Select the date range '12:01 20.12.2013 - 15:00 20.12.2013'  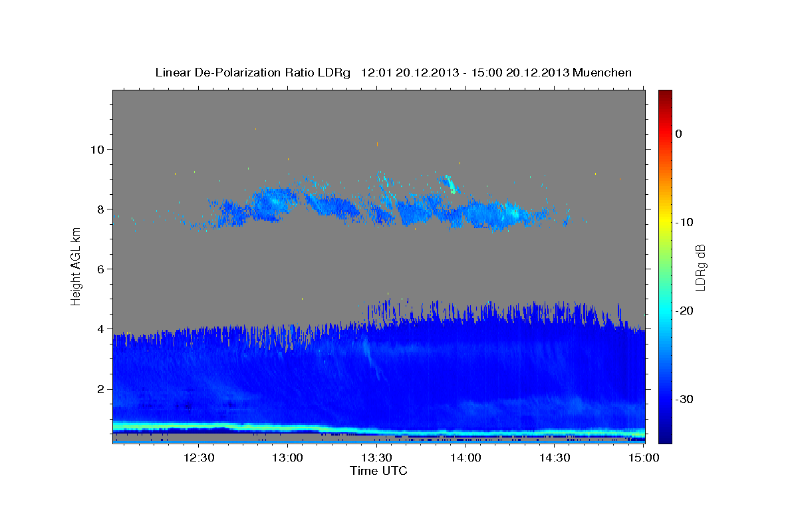tap(465, 72)
